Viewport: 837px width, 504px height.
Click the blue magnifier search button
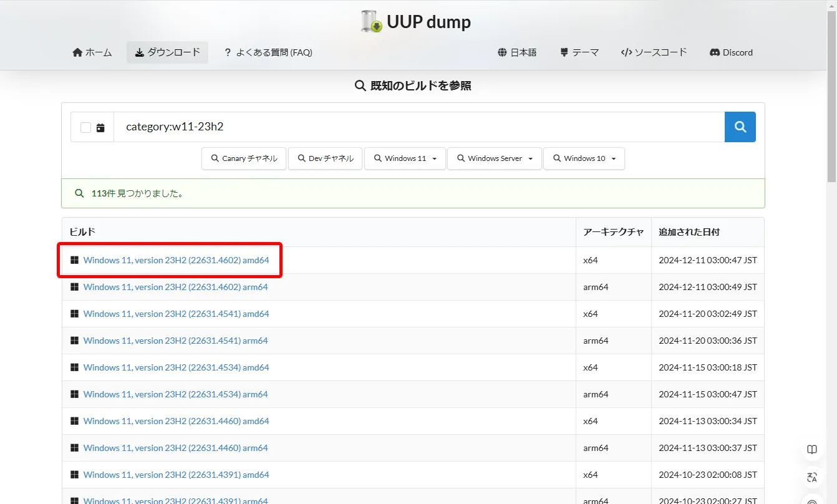pyautogui.click(x=740, y=127)
